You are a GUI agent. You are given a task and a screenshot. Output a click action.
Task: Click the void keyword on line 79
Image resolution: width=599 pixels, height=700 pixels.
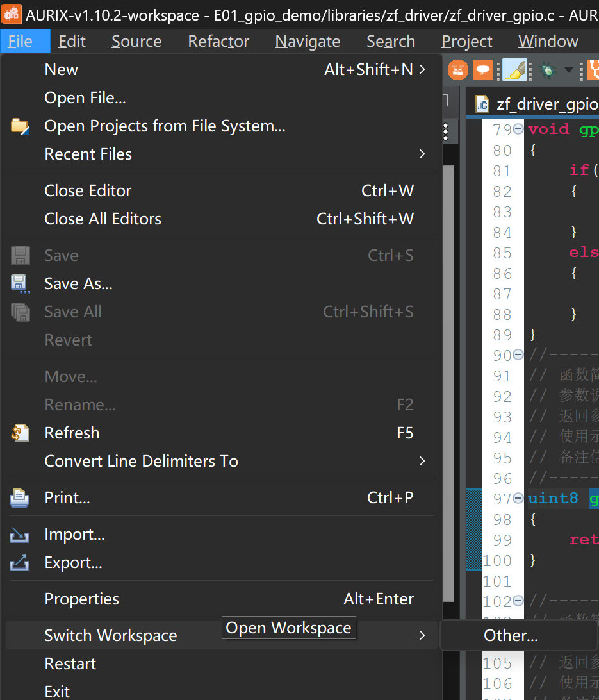point(548,129)
